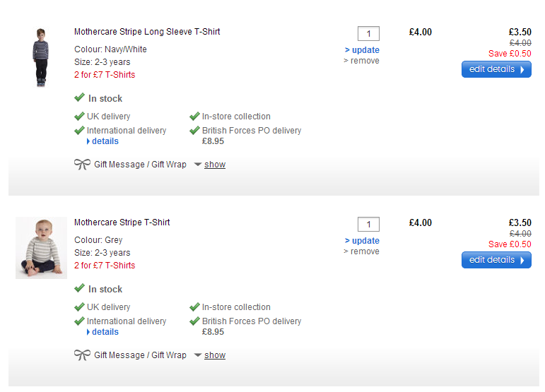Click the quantity field of the Long Sleeve T-Shirt
Screen dimensions: 545x392
pos(368,33)
